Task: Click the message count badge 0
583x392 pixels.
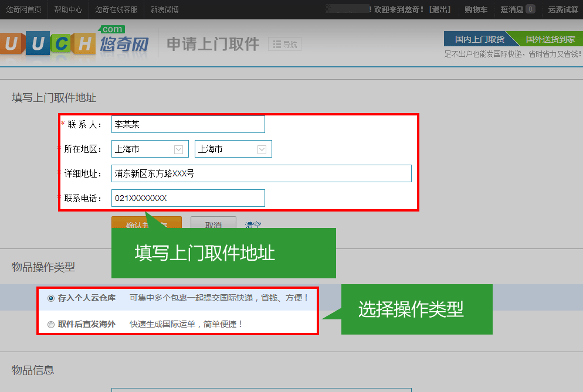Action: pos(531,9)
